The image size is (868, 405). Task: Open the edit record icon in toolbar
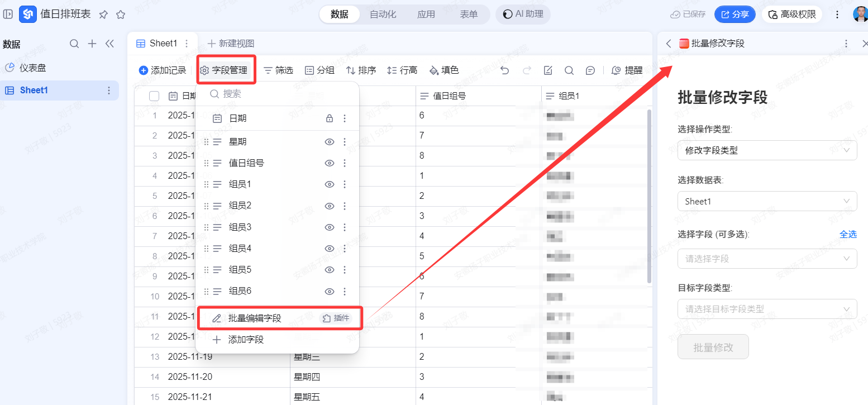click(x=548, y=70)
